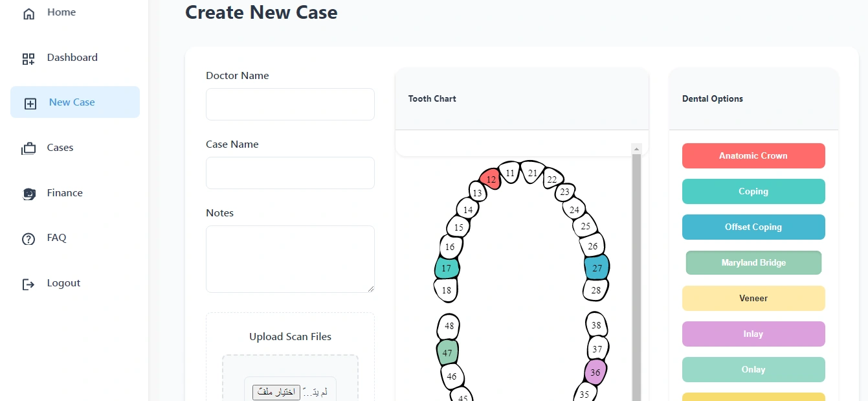This screenshot has width=868, height=401.
Task: Toggle tooth 36 on the chart
Action: (x=595, y=372)
